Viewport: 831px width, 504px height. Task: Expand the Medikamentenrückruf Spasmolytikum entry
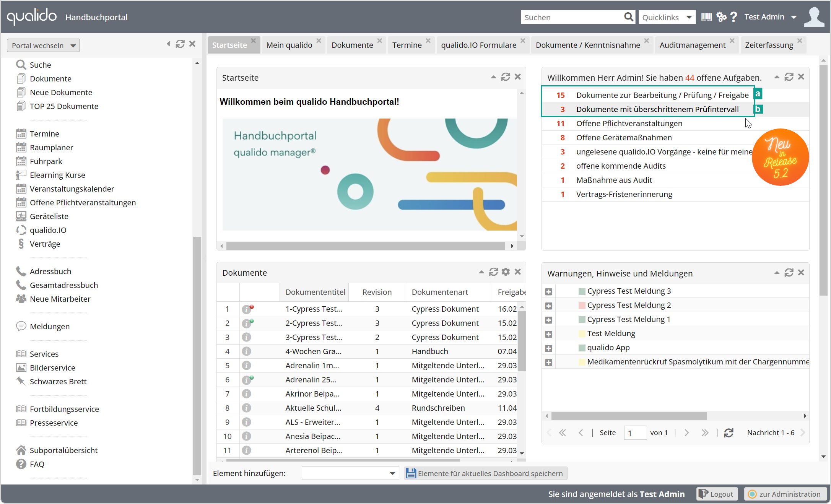point(548,362)
